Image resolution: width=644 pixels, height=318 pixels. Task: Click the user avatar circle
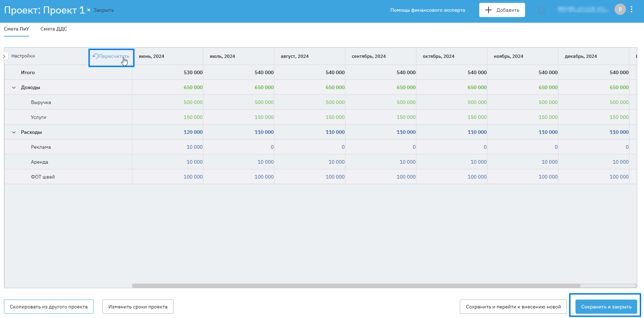[x=620, y=10]
